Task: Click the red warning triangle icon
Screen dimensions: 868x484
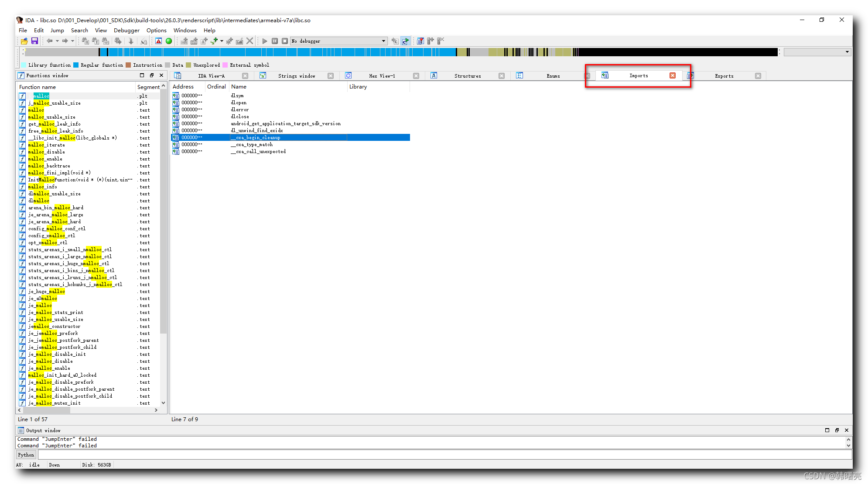Action: pyautogui.click(x=158, y=41)
